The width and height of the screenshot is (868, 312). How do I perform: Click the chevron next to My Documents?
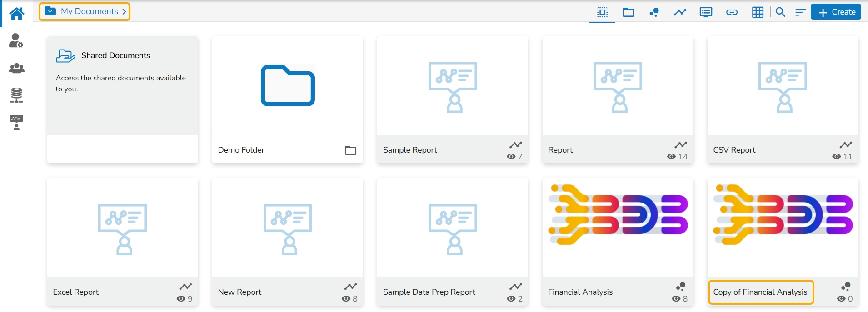tap(124, 11)
